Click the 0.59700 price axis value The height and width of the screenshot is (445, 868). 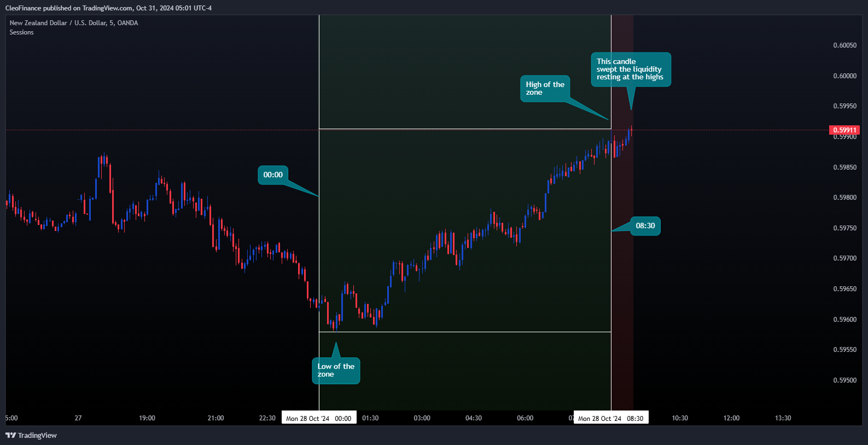pyautogui.click(x=844, y=258)
